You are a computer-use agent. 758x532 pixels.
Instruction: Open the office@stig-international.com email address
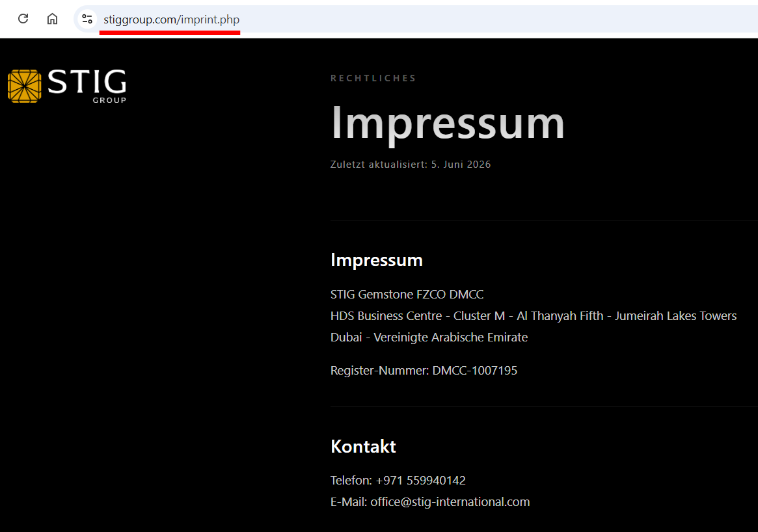pos(450,502)
